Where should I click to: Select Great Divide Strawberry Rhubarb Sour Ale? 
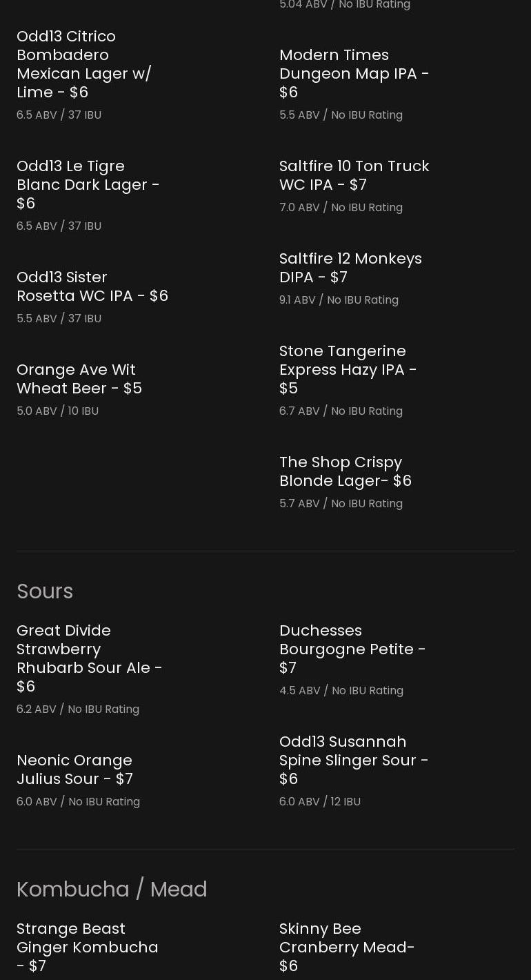[89, 658]
